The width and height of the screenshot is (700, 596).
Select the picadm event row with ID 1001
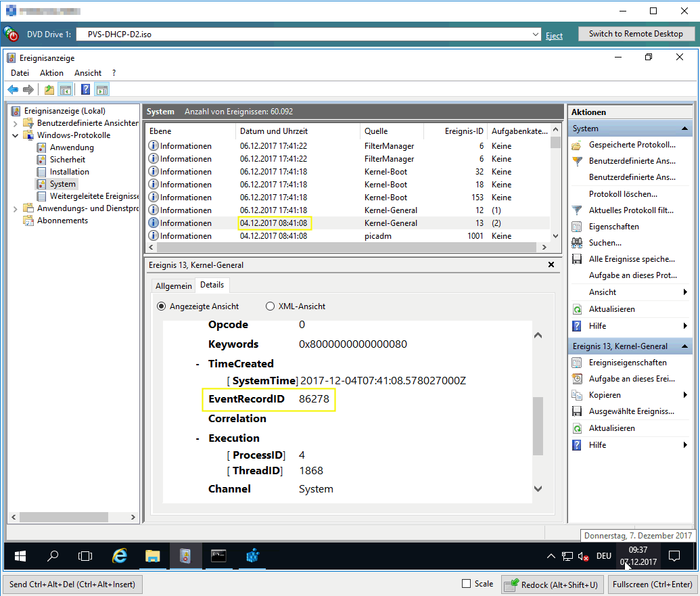(x=338, y=235)
